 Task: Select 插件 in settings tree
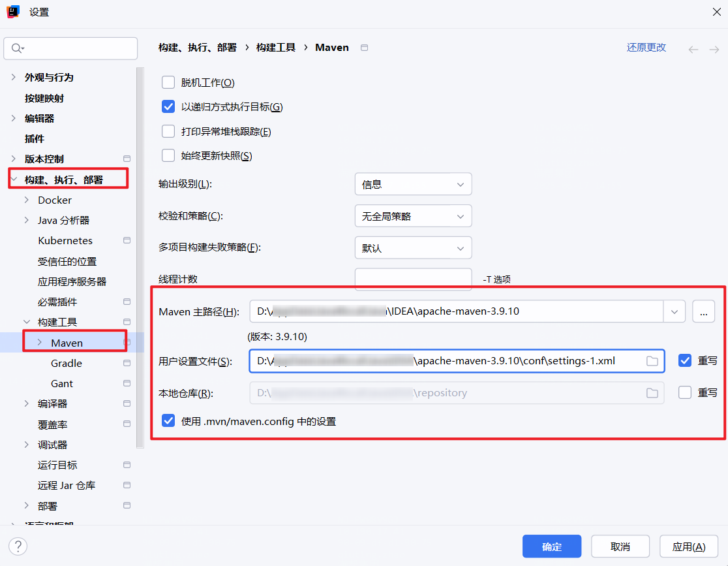pyautogui.click(x=35, y=138)
